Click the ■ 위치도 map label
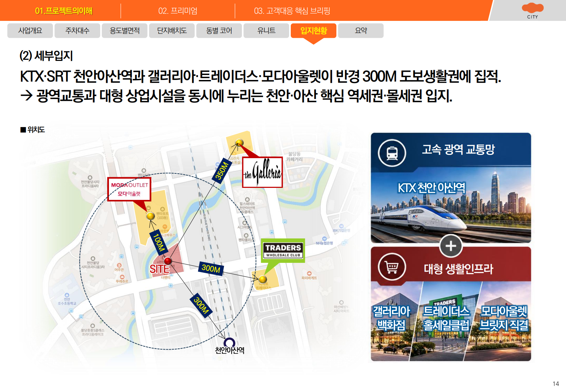The height and width of the screenshot is (392, 566). pyautogui.click(x=33, y=130)
